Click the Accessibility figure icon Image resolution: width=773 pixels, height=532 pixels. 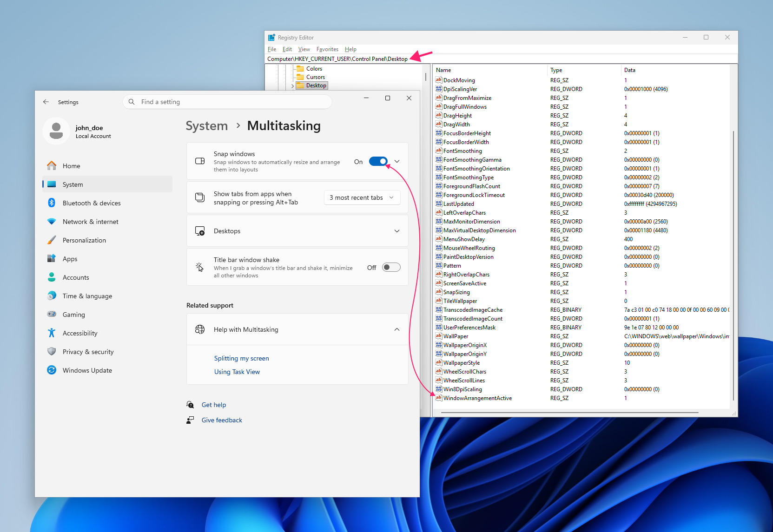pyautogui.click(x=52, y=333)
